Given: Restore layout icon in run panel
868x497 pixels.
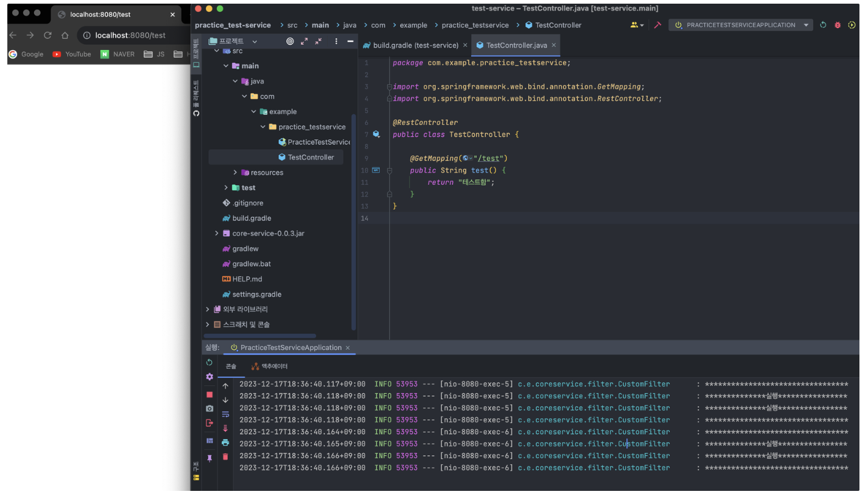Looking at the screenshot, I should pyautogui.click(x=209, y=440).
